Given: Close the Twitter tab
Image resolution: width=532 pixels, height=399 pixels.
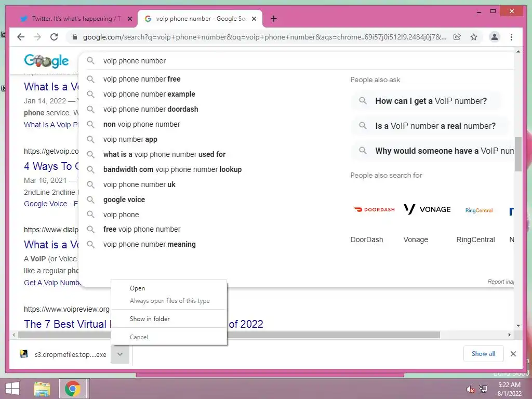Looking at the screenshot, I should click(129, 19).
